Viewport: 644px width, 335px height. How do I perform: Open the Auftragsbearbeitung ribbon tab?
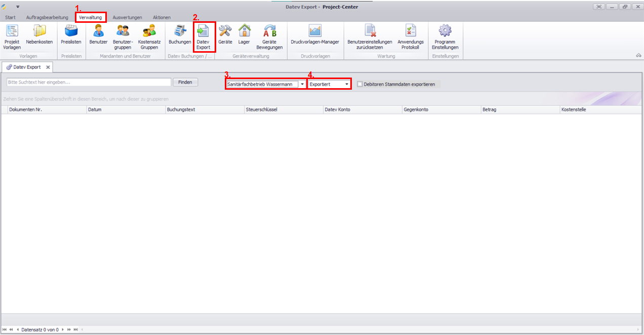[47, 17]
